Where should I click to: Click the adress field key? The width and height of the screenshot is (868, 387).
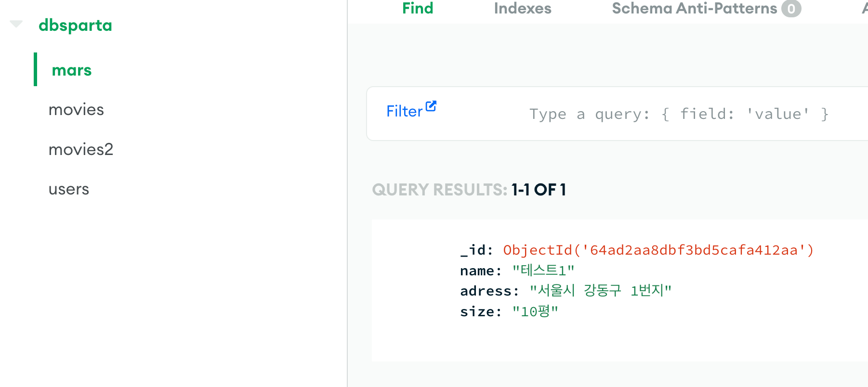point(489,291)
